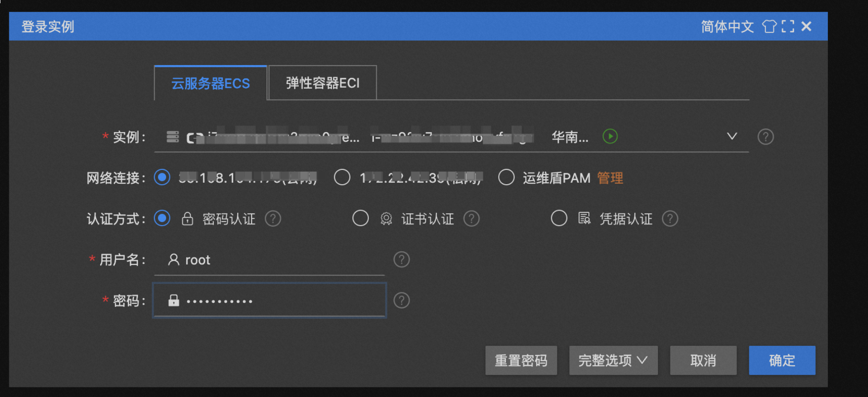Click the 取消 button
This screenshot has width=868, height=397.
click(x=703, y=361)
